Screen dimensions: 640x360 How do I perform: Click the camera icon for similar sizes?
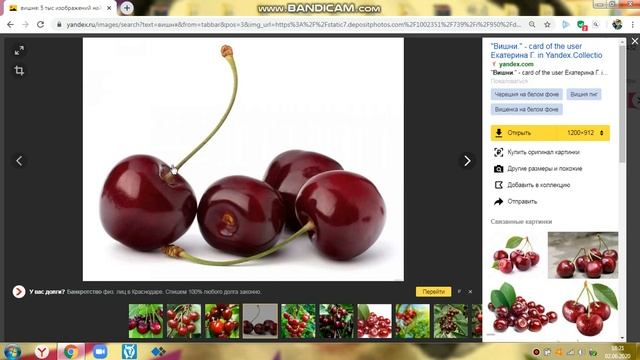pos(498,169)
